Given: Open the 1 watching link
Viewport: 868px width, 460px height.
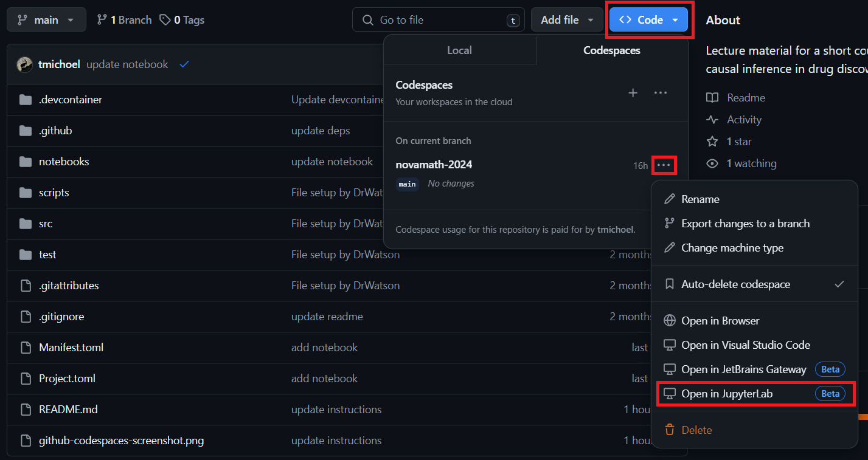Looking at the screenshot, I should coord(751,163).
